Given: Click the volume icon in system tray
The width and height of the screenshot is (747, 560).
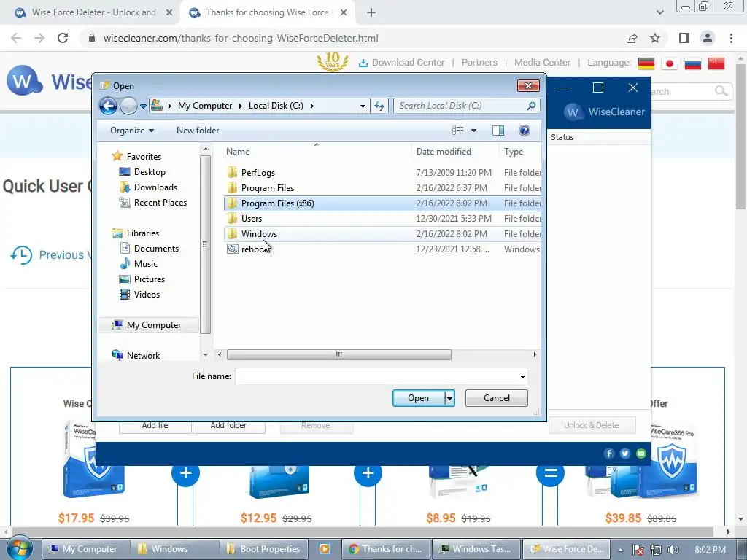Looking at the screenshot, I should pos(673,550).
